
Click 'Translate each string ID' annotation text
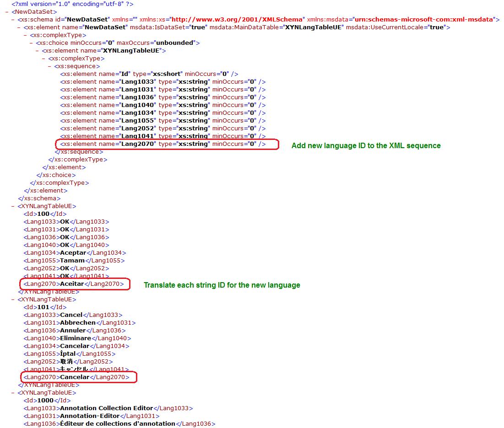[x=222, y=285]
